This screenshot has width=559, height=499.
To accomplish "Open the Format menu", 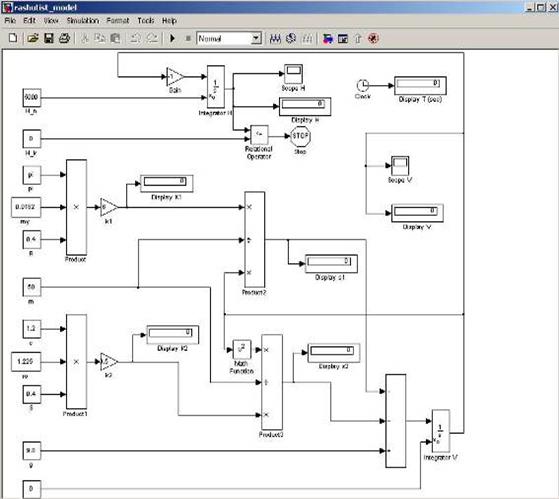I will pyautogui.click(x=118, y=21).
